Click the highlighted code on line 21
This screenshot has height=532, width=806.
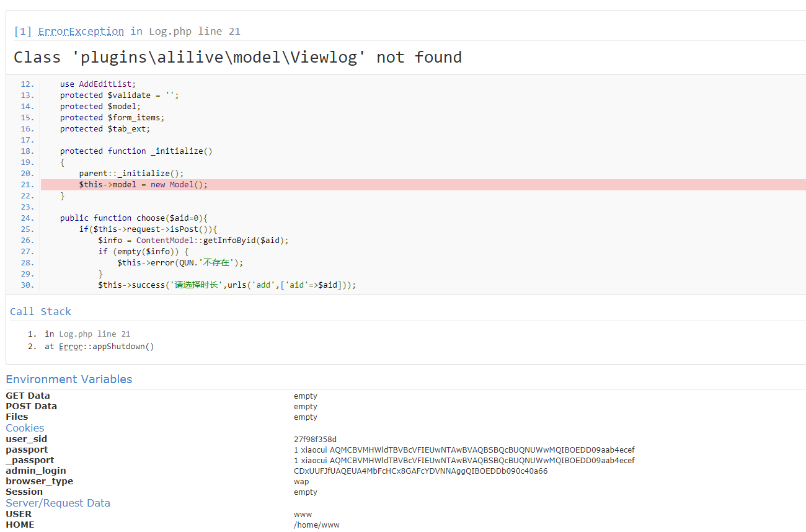[x=143, y=185]
